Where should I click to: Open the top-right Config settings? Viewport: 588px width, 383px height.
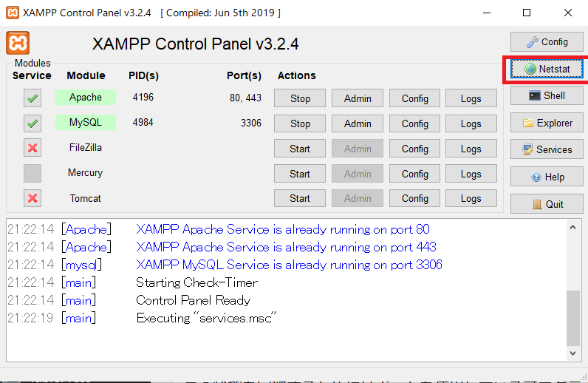(547, 41)
